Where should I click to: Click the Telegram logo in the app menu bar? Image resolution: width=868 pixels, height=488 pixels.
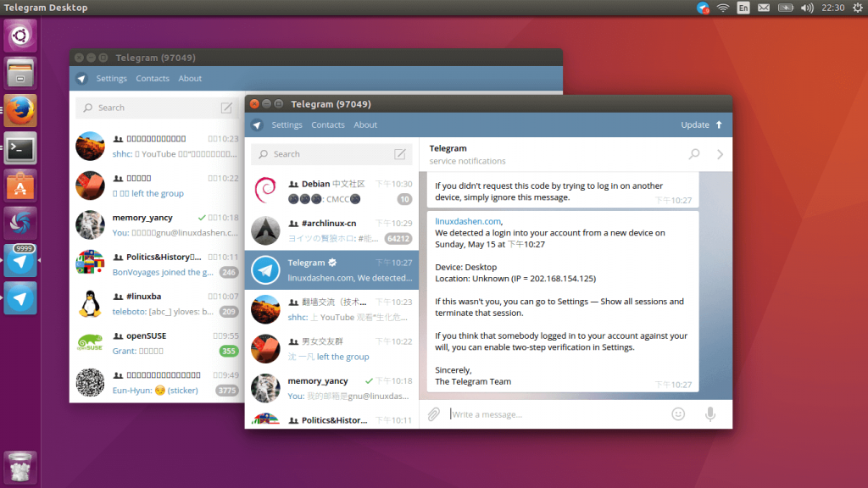[x=257, y=125]
